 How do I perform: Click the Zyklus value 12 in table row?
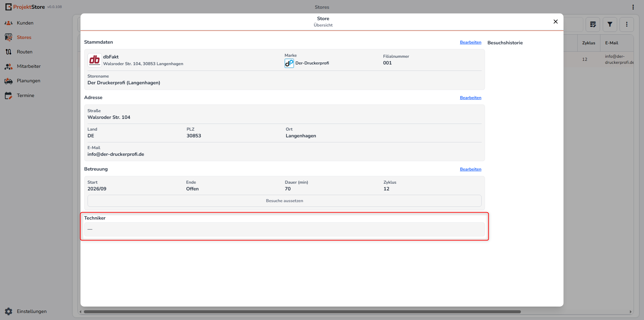[x=585, y=59]
